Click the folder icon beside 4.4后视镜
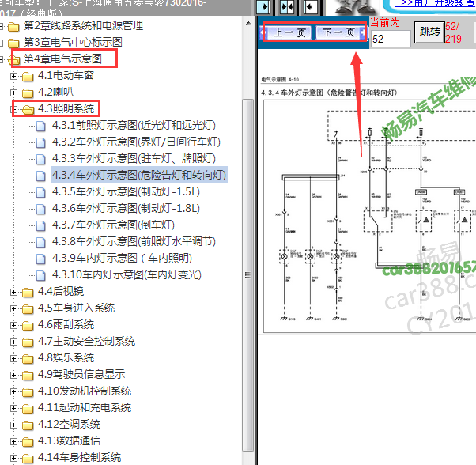 tap(28, 293)
